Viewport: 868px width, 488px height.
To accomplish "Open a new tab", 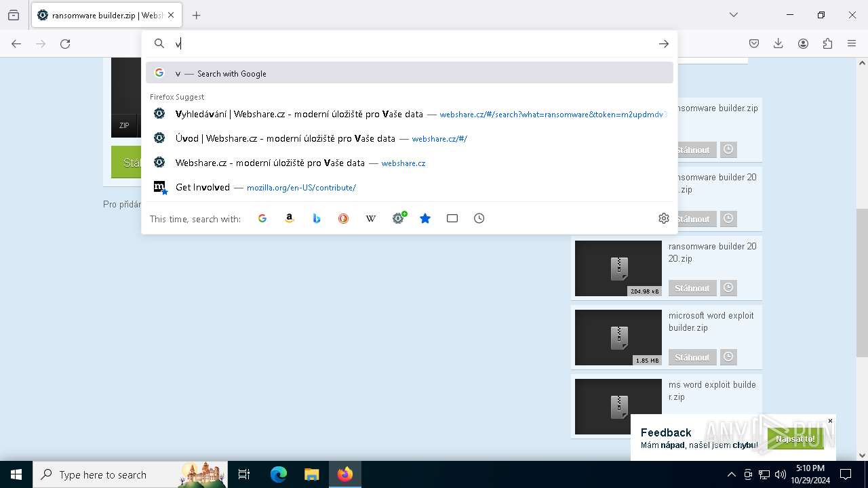I will (x=197, y=15).
